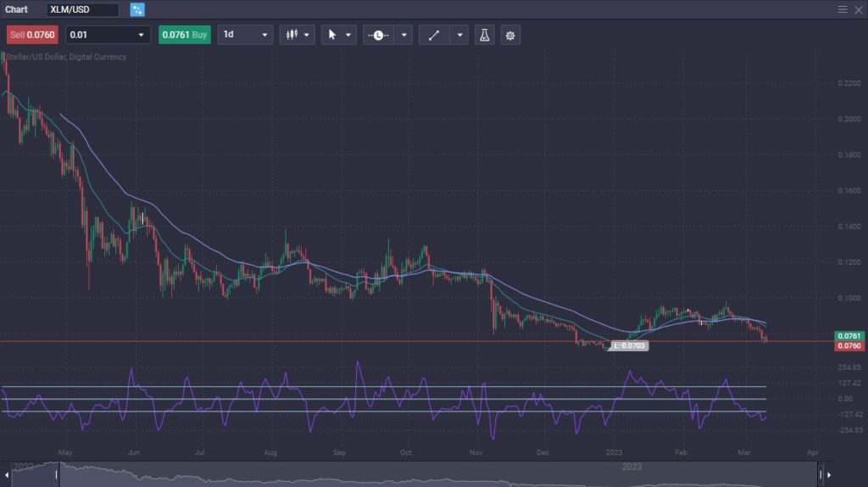Viewport: 868px width, 487px height.
Task: Click the Sell 0.0760 button
Action: (31, 35)
